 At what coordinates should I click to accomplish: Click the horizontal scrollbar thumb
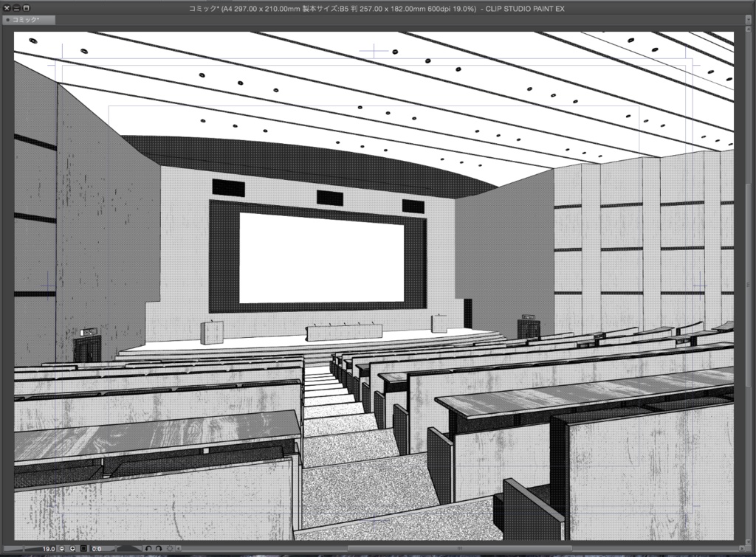point(459,548)
